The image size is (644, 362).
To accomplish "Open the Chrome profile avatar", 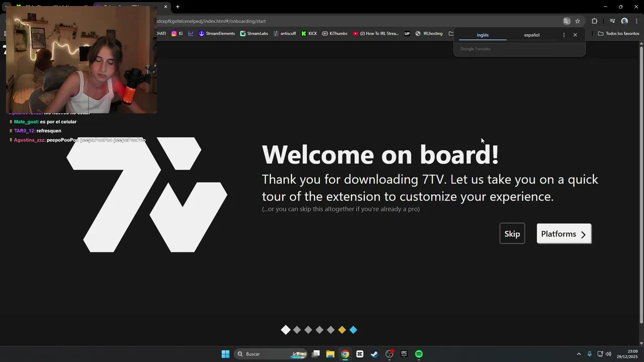I will pyautogui.click(x=624, y=21).
